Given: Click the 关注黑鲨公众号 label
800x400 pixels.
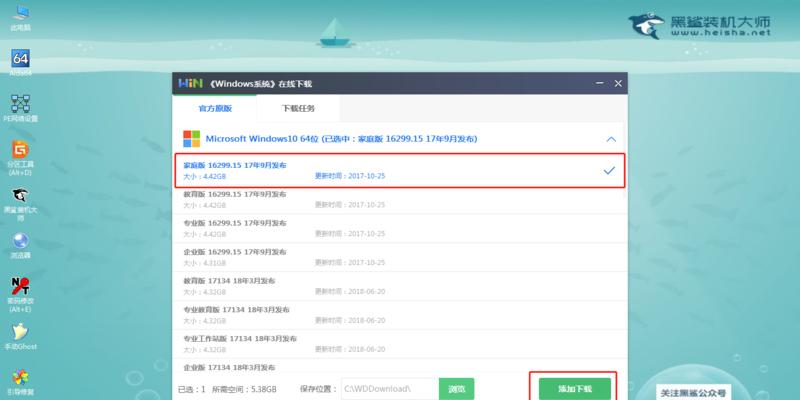Looking at the screenshot, I should point(692,393).
